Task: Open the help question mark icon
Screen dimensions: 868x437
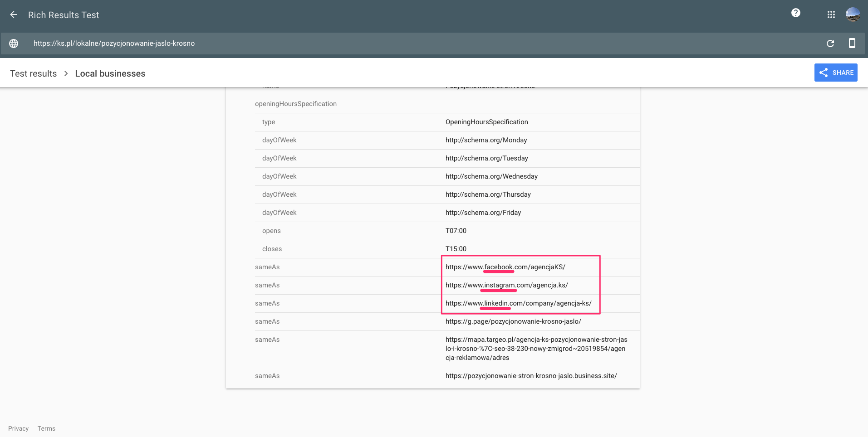Action: (795, 13)
